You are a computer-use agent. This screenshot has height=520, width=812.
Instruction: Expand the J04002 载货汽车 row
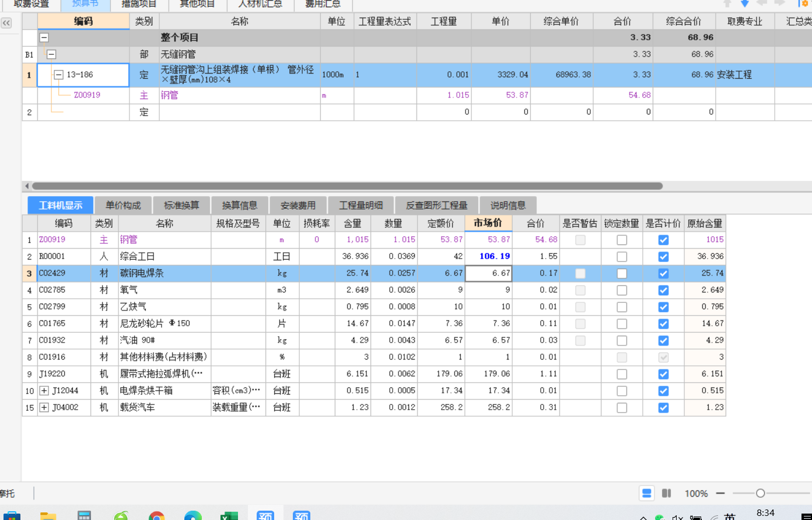[x=44, y=407]
